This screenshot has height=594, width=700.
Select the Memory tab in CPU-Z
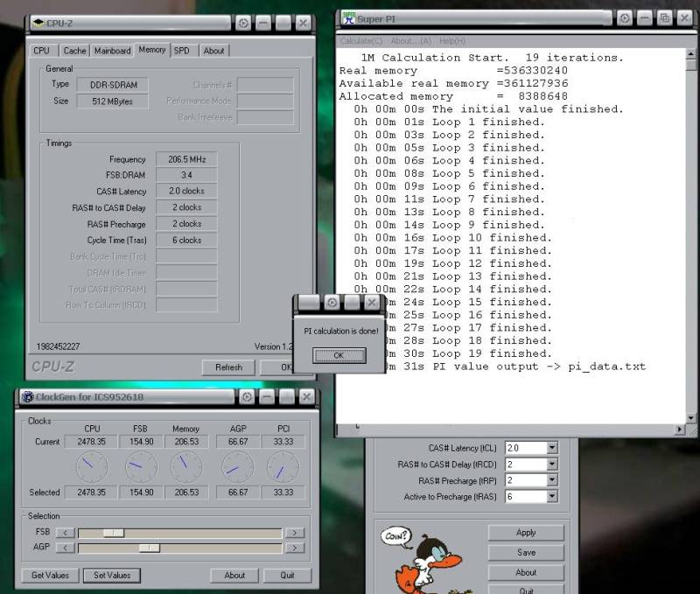[x=152, y=50]
